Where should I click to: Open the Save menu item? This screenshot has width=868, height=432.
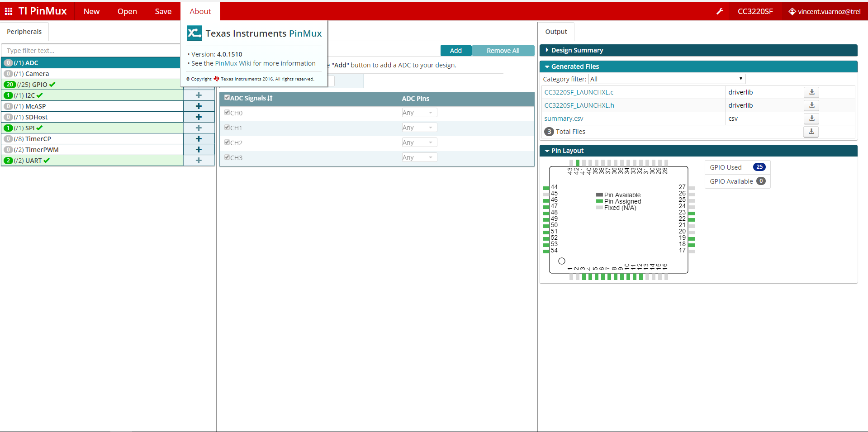pos(163,11)
